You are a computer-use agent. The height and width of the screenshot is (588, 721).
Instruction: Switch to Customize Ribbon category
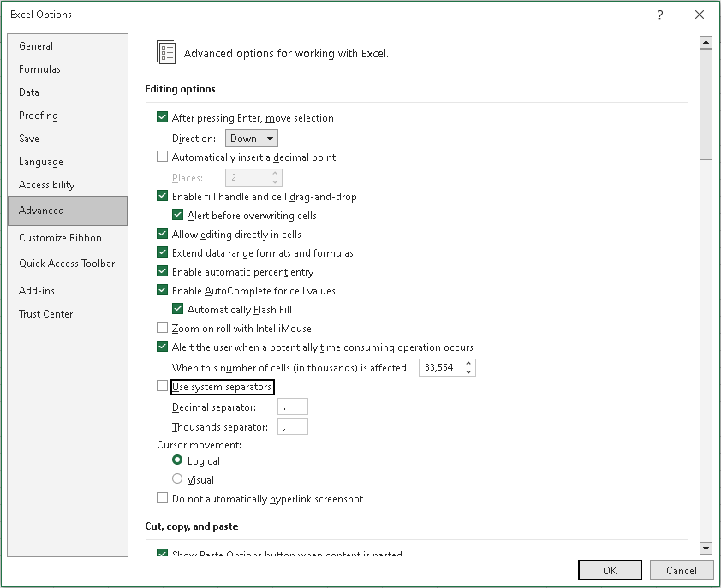pos(60,238)
